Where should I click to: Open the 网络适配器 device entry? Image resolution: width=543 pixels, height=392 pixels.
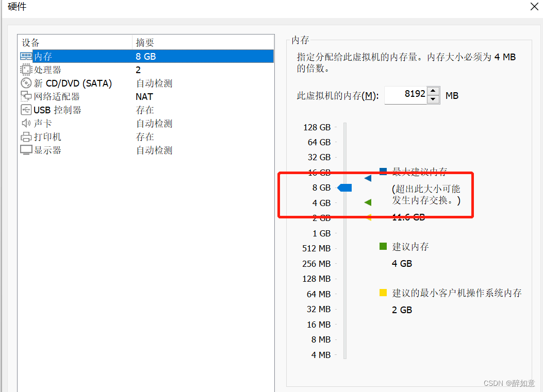point(25,96)
